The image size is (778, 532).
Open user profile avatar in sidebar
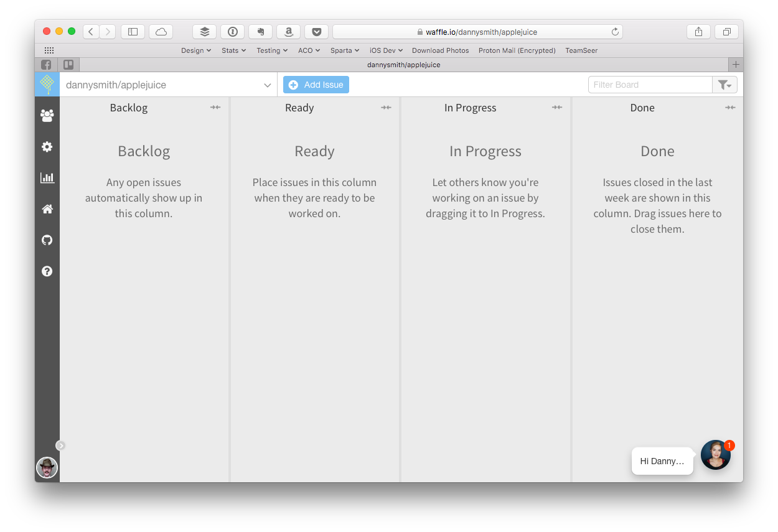(47, 467)
